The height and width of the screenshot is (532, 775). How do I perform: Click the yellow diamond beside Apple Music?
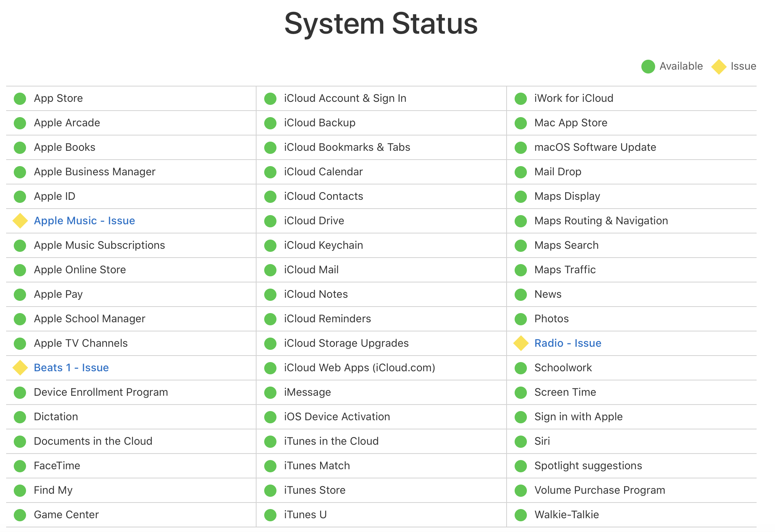20,221
